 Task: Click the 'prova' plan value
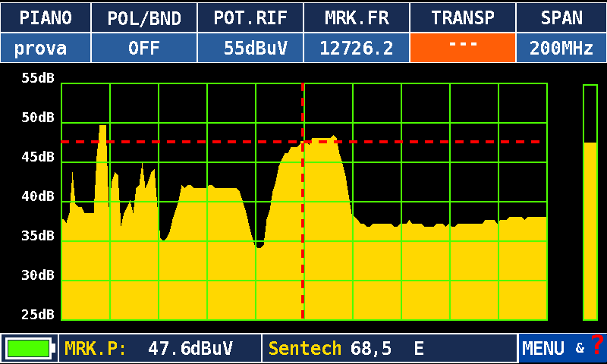click(46, 48)
